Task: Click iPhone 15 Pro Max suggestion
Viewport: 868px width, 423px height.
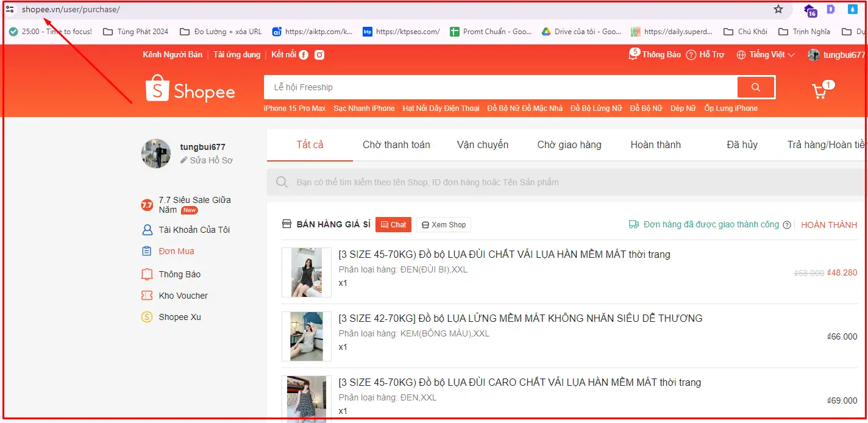Action: [294, 108]
